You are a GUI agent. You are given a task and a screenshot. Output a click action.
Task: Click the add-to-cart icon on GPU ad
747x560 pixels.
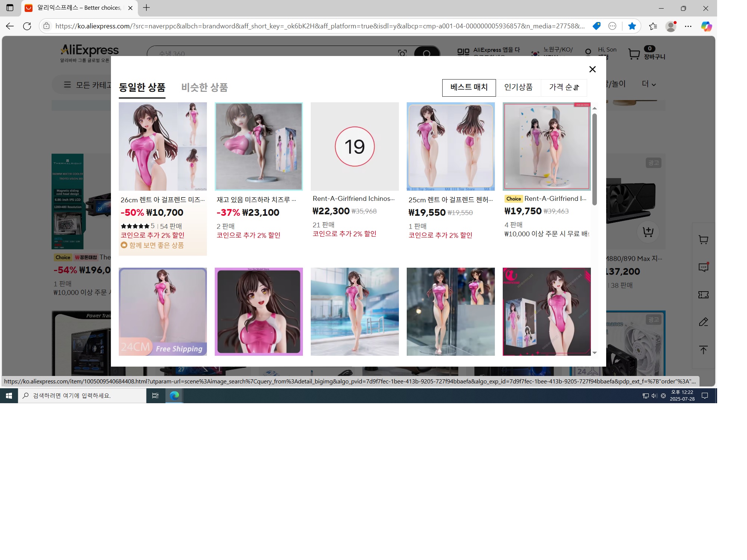[648, 232]
